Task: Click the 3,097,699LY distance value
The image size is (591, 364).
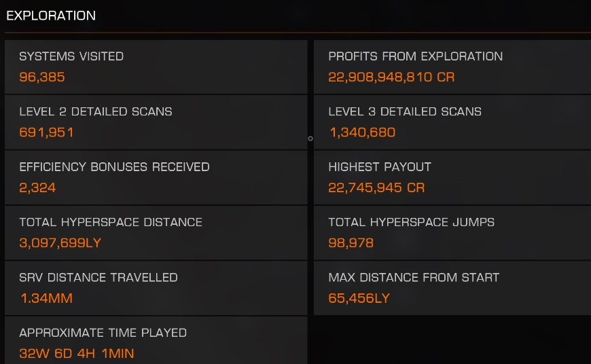Action: click(x=60, y=242)
